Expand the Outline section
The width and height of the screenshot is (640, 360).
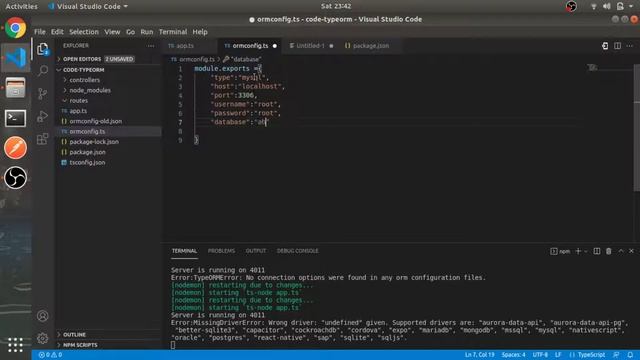[x=74, y=335]
